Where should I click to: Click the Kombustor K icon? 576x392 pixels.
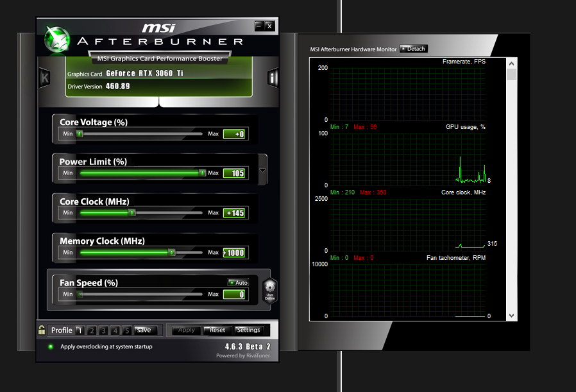pyautogui.click(x=44, y=78)
